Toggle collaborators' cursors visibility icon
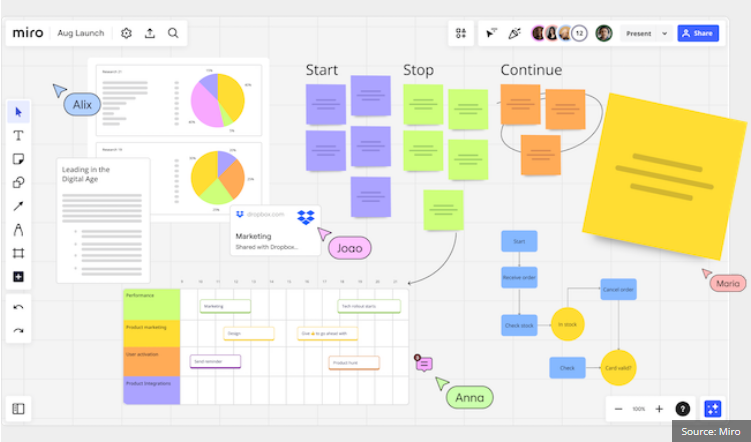The width and height of the screenshot is (751, 442). coord(491,33)
